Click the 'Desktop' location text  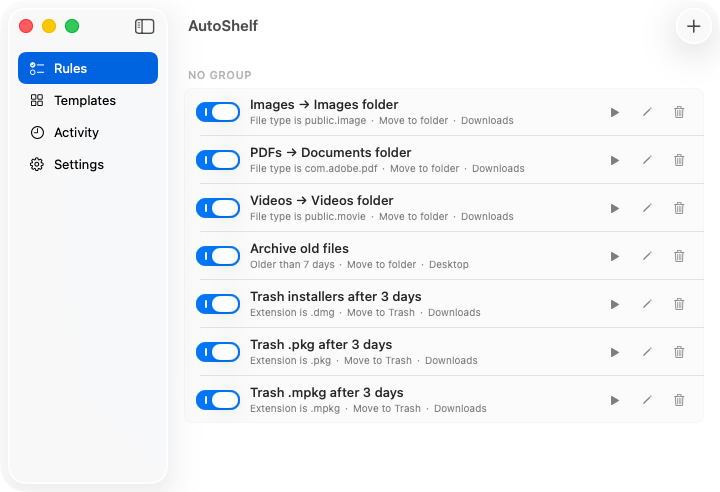pos(449,265)
